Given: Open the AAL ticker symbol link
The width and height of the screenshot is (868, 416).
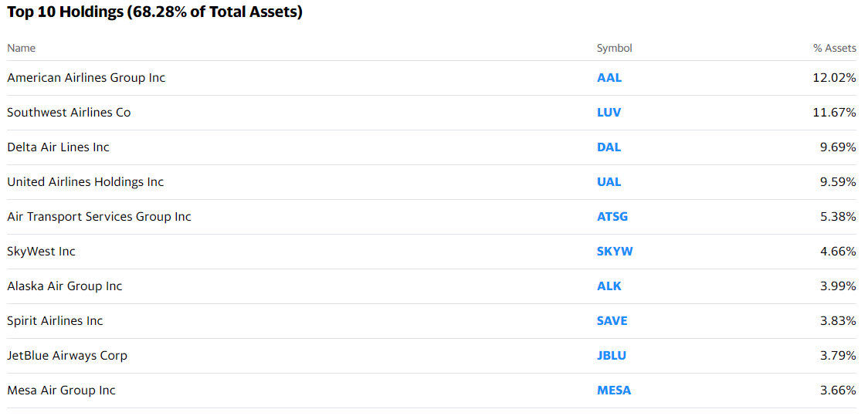Looking at the screenshot, I should 609,78.
